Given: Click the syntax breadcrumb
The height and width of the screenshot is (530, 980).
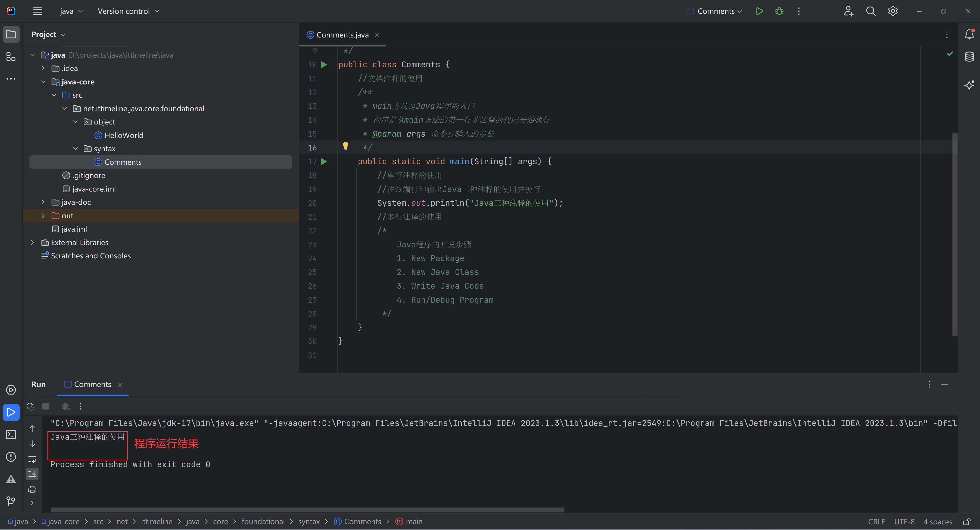Looking at the screenshot, I should tap(309, 522).
